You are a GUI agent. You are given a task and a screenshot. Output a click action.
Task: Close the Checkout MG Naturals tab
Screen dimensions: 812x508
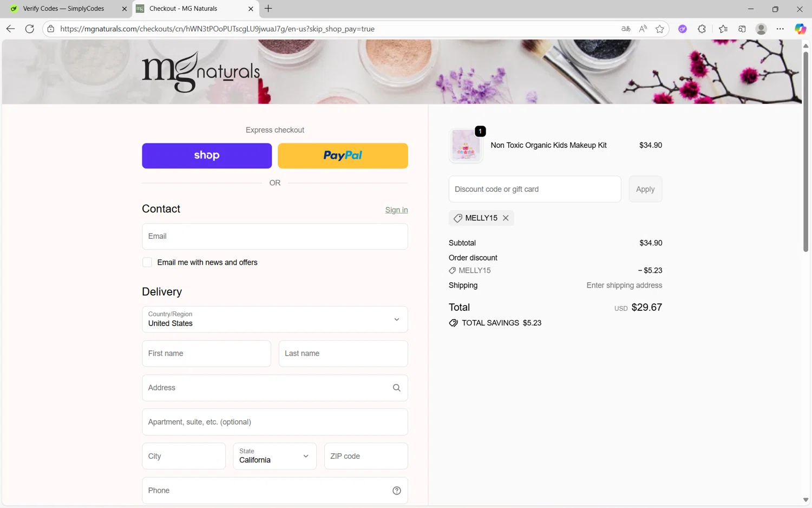tap(251, 9)
